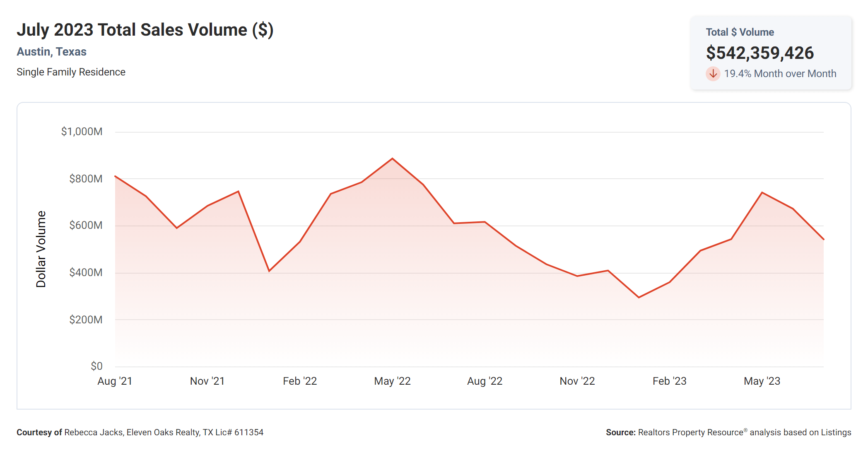Click the 'Dollar Volume' vertical axis title
Image resolution: width=868 pixels, height=456 pixels.
tap(41, 249)
